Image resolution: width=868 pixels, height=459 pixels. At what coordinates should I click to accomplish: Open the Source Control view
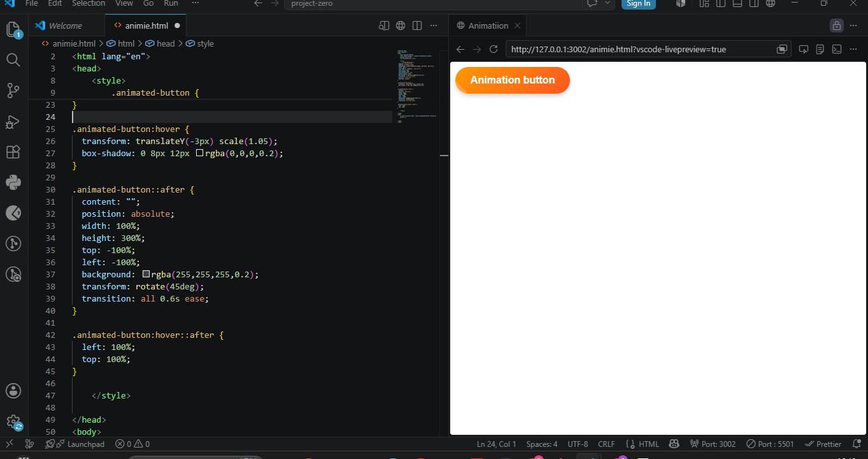click(13, 91)
